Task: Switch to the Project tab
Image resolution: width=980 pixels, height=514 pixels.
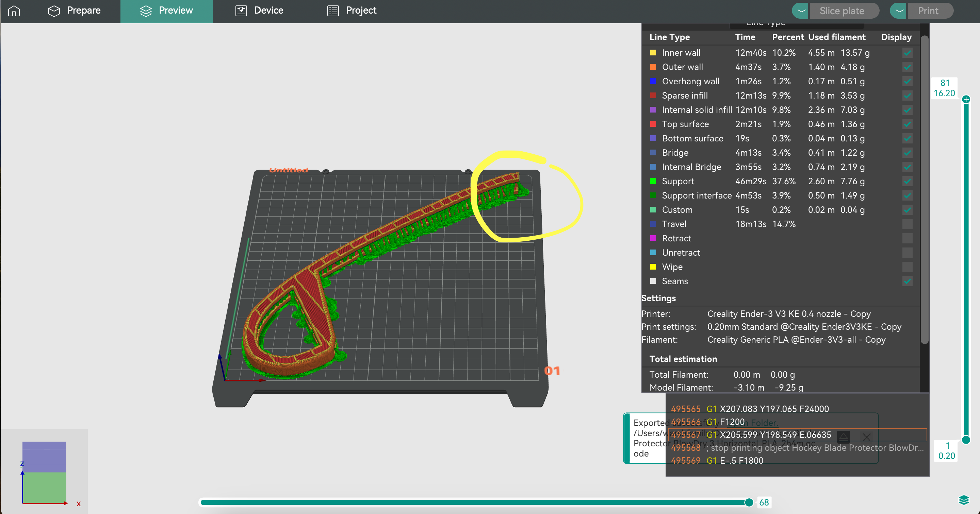Action: (351, 11)
